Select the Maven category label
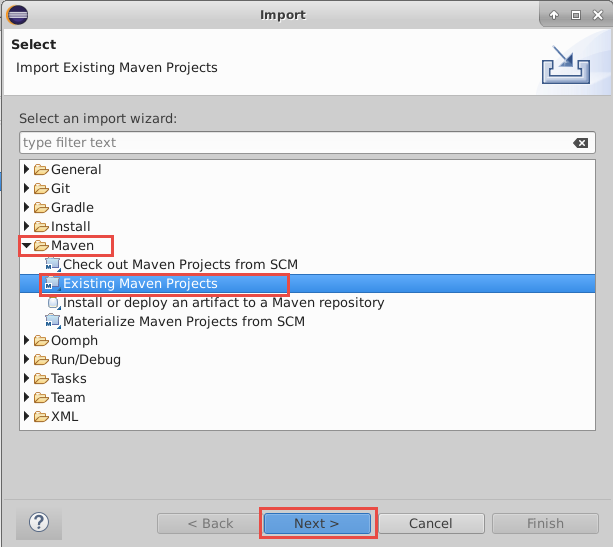The height and width of the screenshot is (547, 613). click(x=72, y=246)
